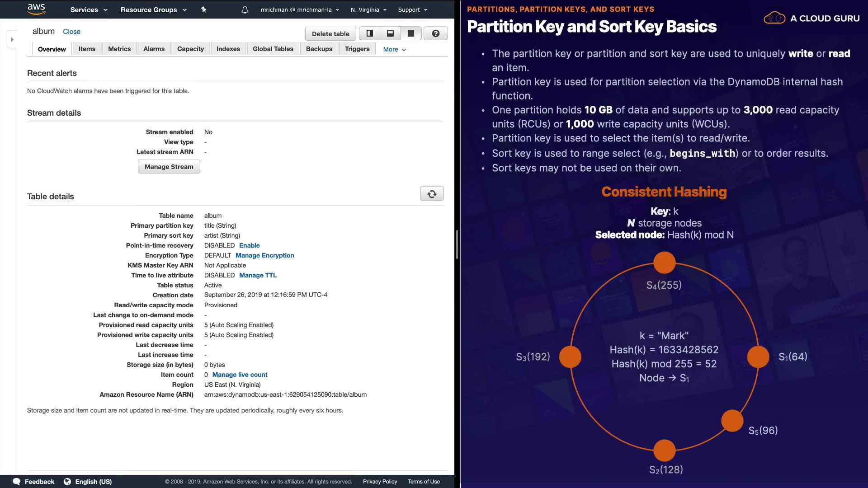The image size is (868, 488).
Task: Refresh the table details section
Action: [432, 194]
